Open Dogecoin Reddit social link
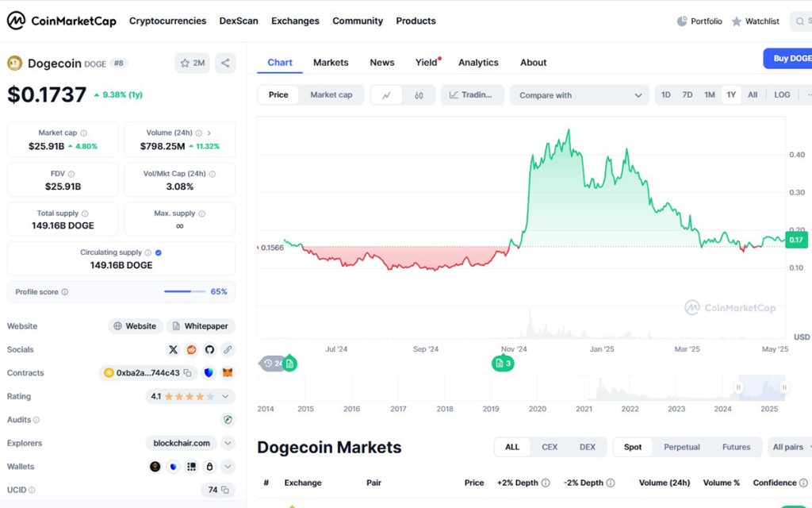This screenshot has width=812, height=508. pos(192,349)
